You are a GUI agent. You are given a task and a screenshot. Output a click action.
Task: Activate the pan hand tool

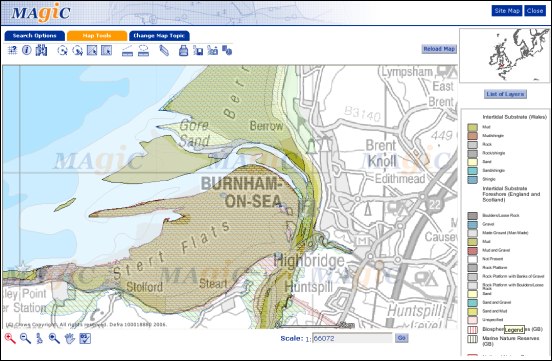coord(70,338)
